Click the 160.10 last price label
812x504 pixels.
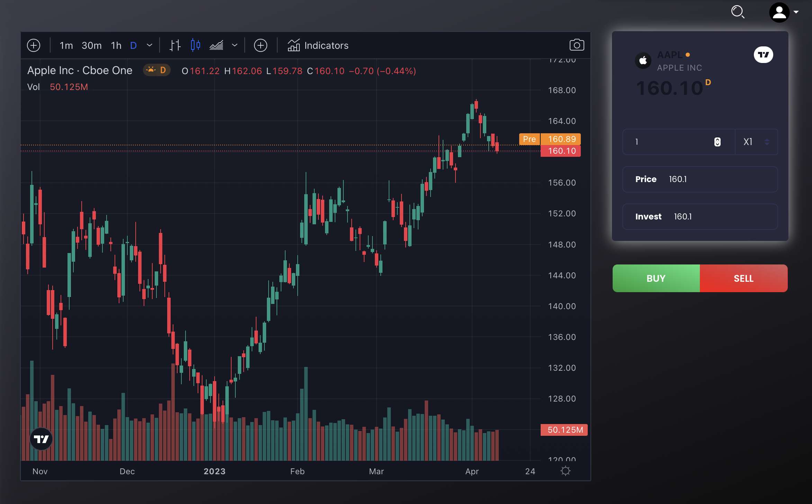[561, 151]
